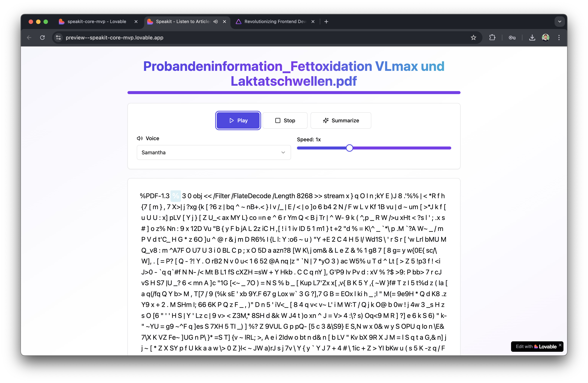Open the Samantha voice dropdown
Image resolution: width=588 pixels, height=383 pixels.
click(x=214, y=152)
